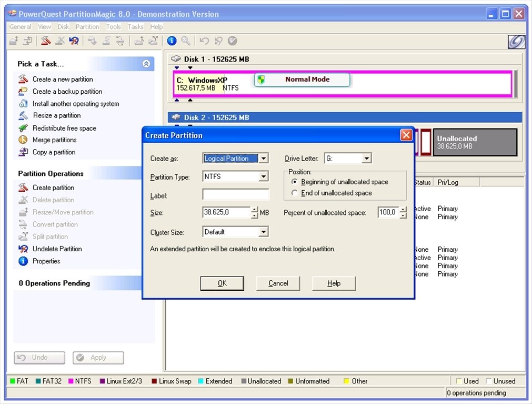Click the Convert partition link in the sidebar

pyautogui.click(x=55, y=224)
